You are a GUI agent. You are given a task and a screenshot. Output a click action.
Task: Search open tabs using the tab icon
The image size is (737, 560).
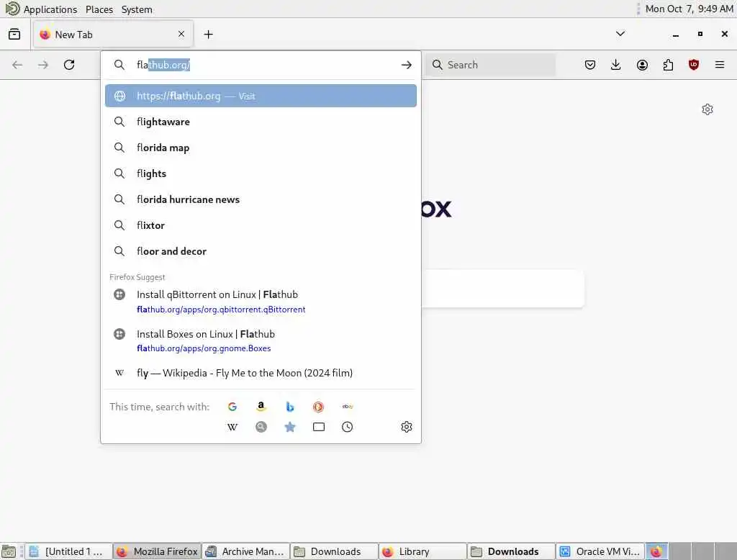click(x=319, y=427)
